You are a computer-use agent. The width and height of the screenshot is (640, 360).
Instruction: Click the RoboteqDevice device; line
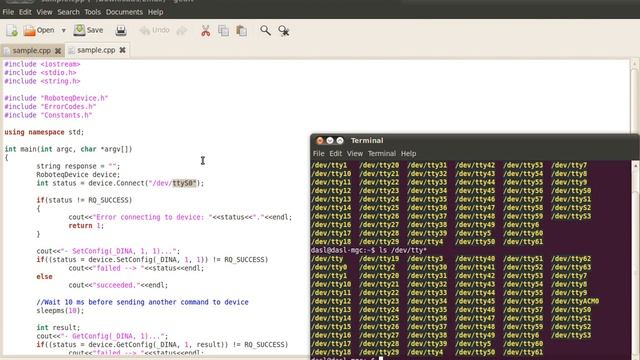click(x=78, y=174)
